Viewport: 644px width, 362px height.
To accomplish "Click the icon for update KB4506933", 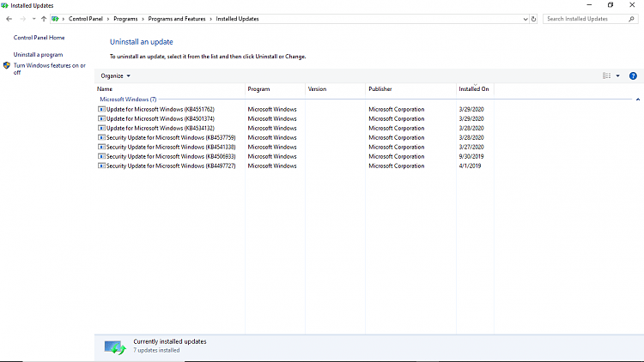I will [101, 156].
